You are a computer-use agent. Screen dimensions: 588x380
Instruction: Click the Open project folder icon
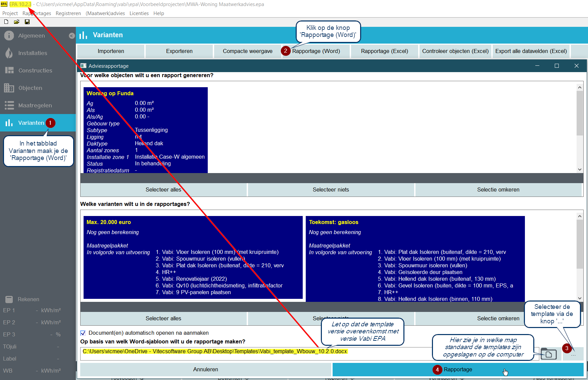coord(16,22)
